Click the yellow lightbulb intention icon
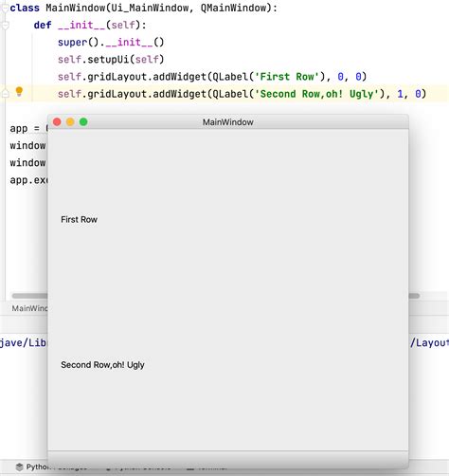The width and height of the screenshot is (449, 476). [19, 92]
